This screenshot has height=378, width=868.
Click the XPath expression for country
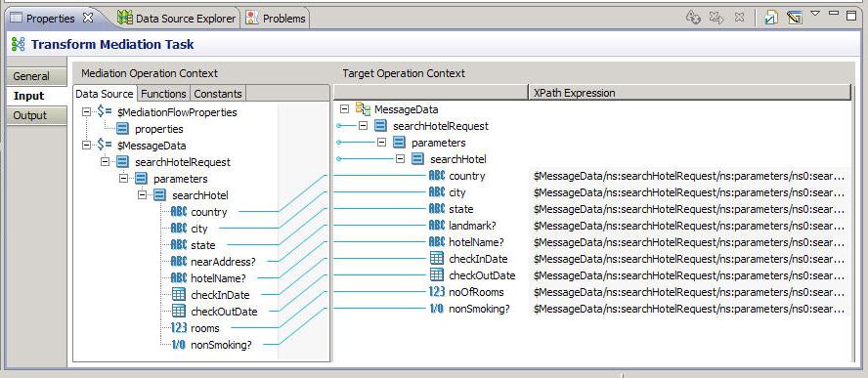[689, 176]
